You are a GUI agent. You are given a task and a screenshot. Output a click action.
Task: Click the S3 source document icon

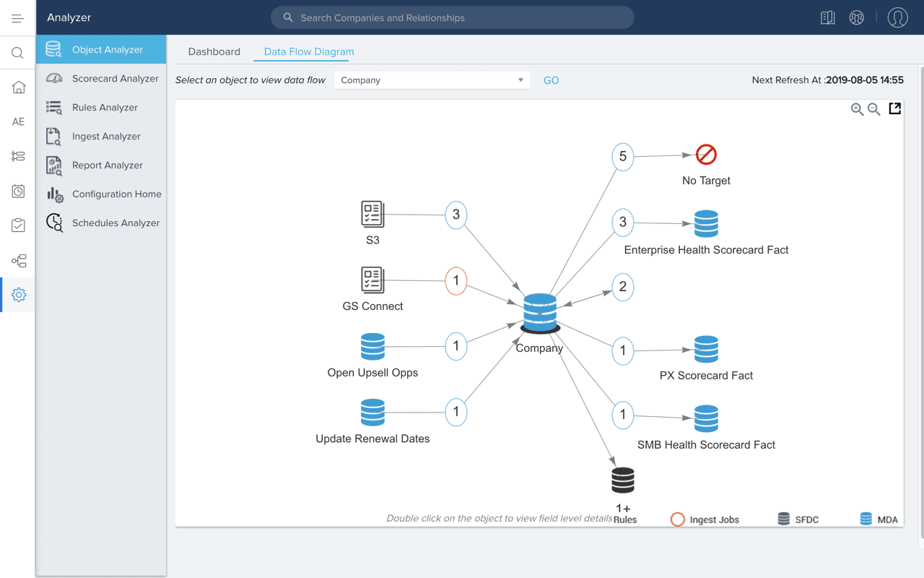pyautogui.click(x=372, y=214)
